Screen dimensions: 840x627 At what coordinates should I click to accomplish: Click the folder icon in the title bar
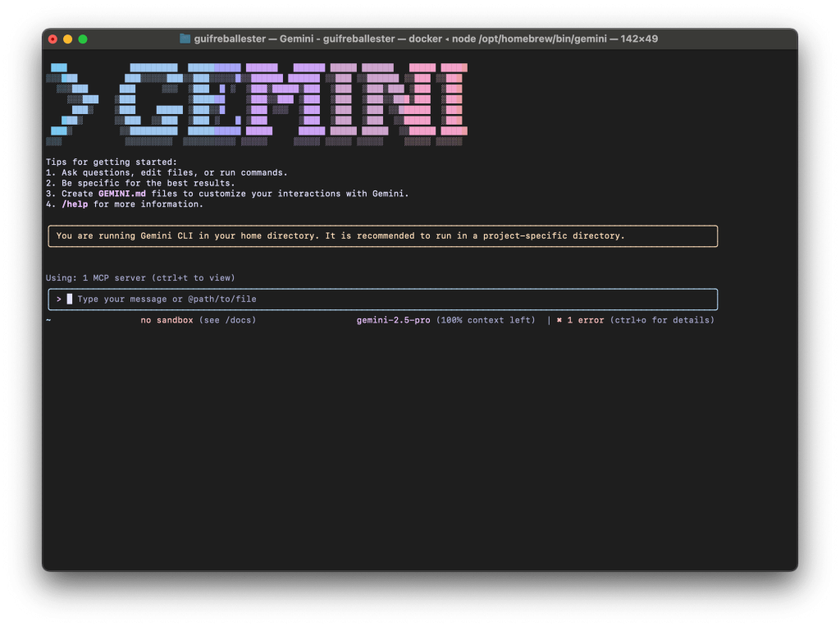coord(185,39)
